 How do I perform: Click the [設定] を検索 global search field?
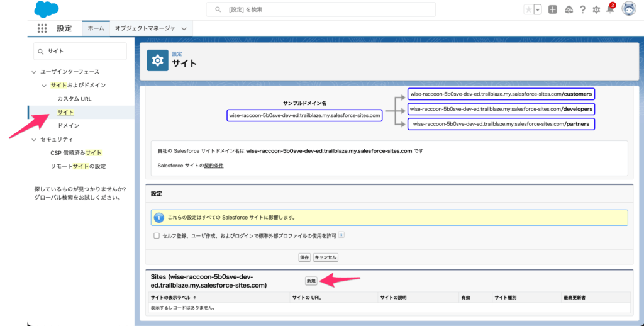[x=321, y=9]
